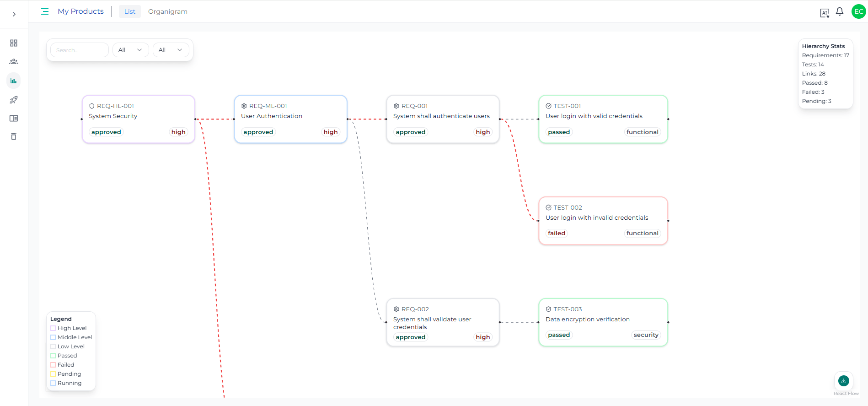Image resolution: width=868 pixels, height=406 pixels.
Task: Expand the left sidebar with chevron
Action: coord(14,14)
